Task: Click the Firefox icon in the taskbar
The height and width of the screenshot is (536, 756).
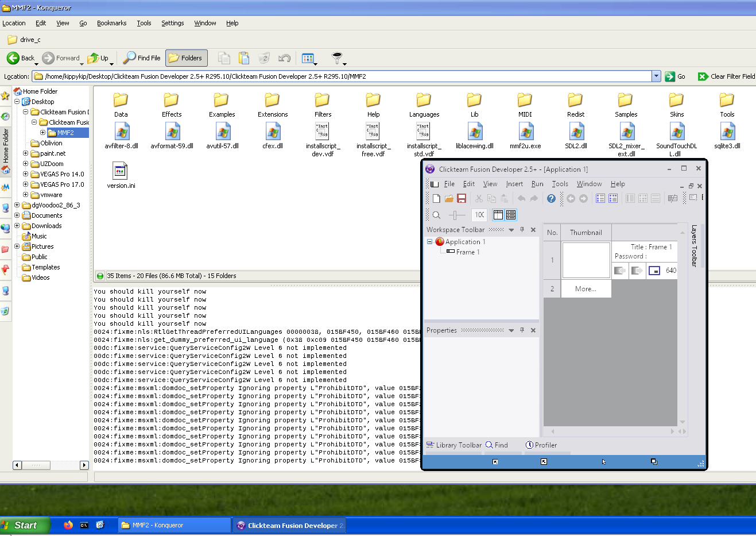Action: (x=68, y=525)
